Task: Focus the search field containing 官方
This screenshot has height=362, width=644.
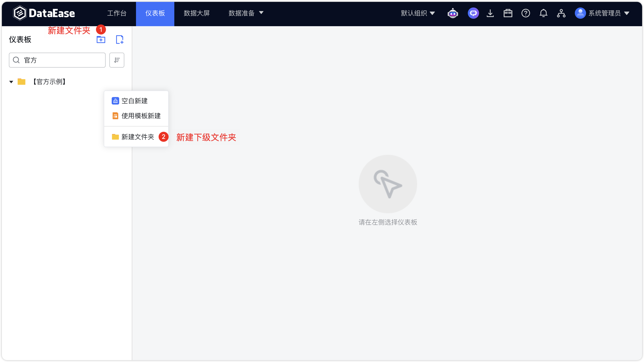Action: [x=57, y=60]
